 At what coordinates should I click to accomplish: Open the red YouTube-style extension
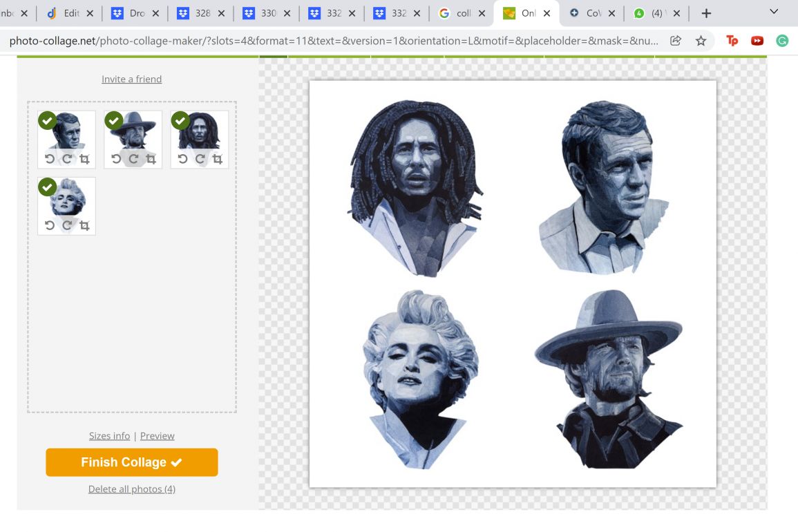coord(757,41)
